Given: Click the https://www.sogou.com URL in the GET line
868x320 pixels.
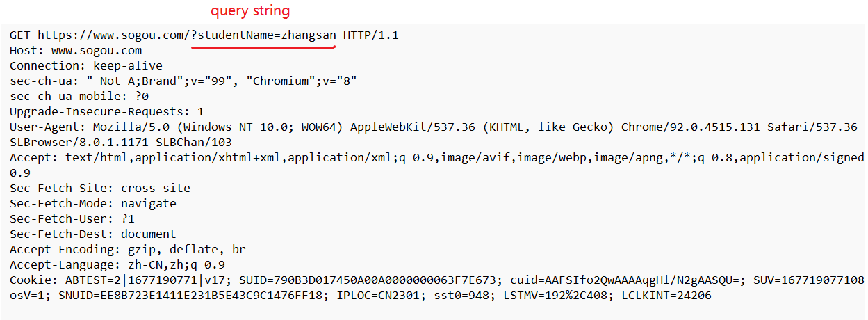Looking at the screenshot, I should point(113,35).
